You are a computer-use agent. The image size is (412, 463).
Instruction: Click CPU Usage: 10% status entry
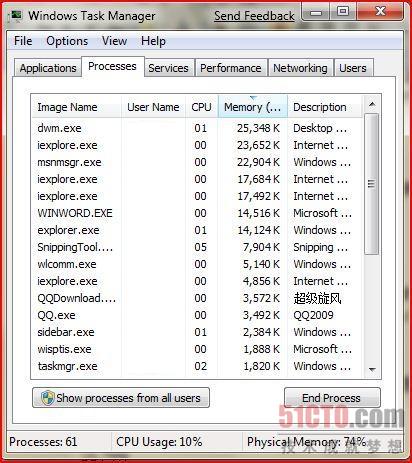pyautogui.click(x=159, y=442)
